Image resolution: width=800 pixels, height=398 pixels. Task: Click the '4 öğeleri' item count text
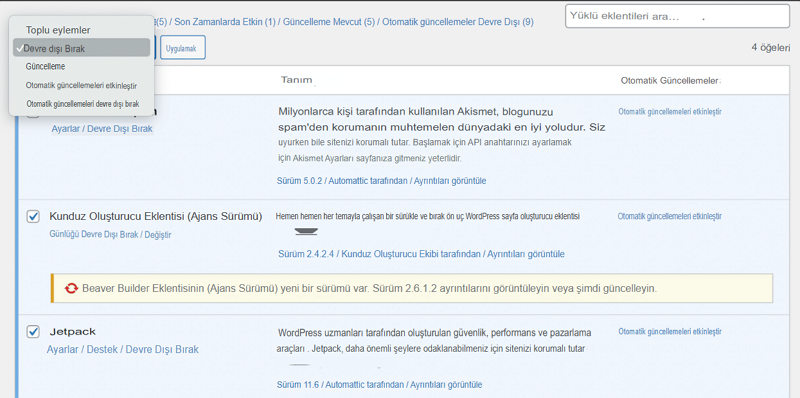(x=770, y=47)
